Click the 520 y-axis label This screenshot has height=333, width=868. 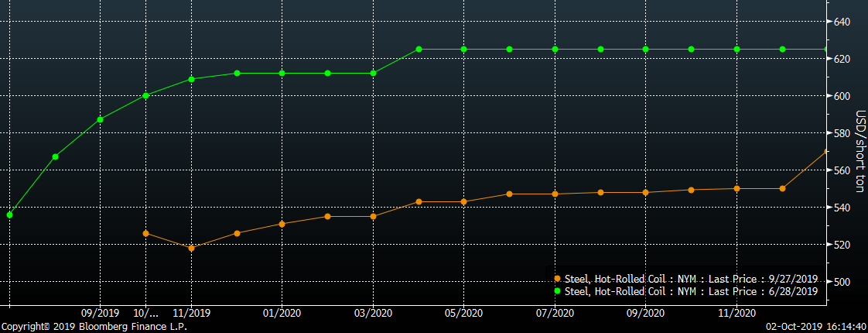[842, 245]
